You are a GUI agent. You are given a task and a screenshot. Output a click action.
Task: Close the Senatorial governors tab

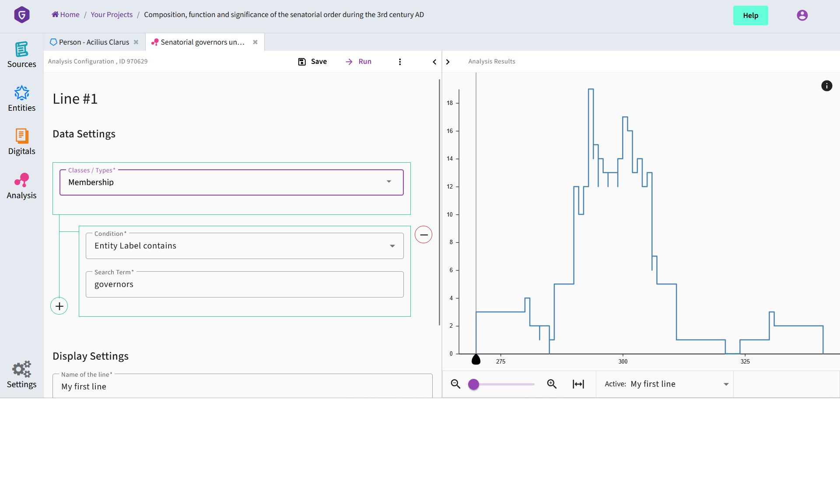coord(255,42)
